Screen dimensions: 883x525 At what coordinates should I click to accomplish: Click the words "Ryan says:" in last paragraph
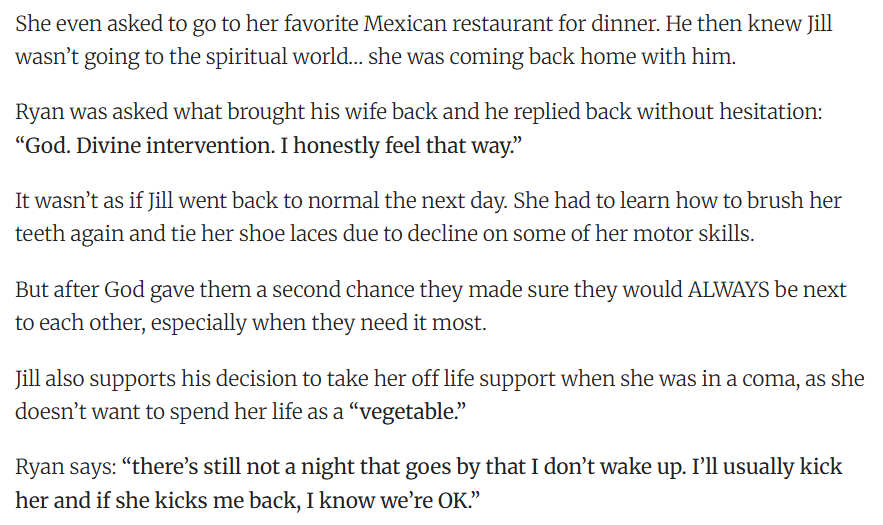pos(64,467)
